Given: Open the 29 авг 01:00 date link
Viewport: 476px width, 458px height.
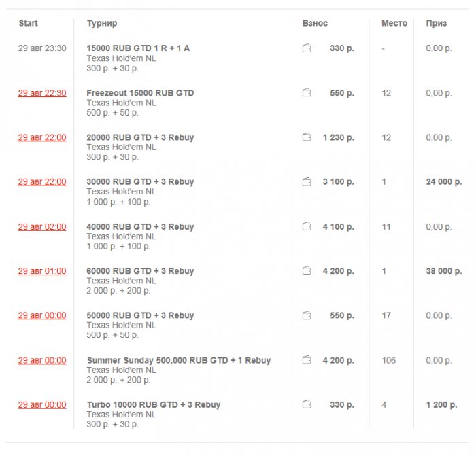Looking at the screenshot, I should [42, 271].
